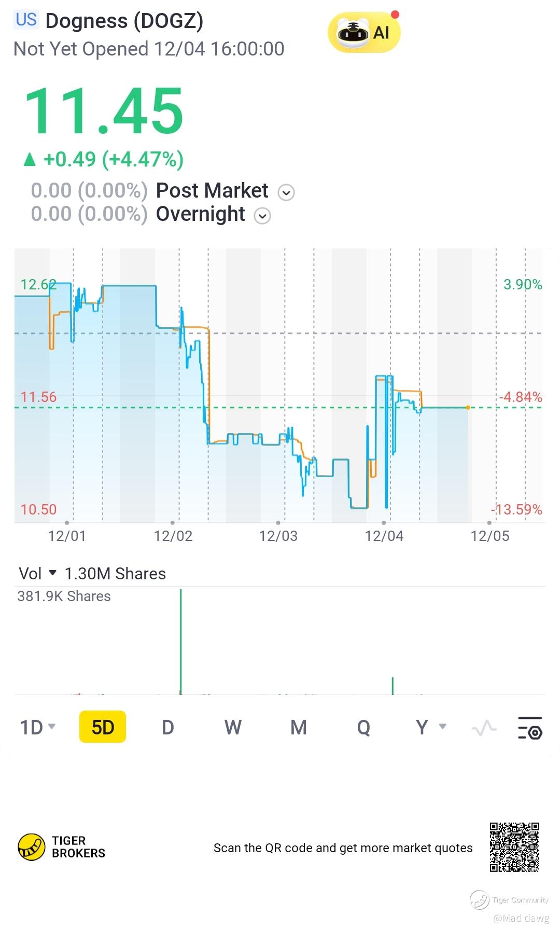This screenshot has height=931, width=560.
Task: Select the M monthly chart tab
Action: coord(298,727)
